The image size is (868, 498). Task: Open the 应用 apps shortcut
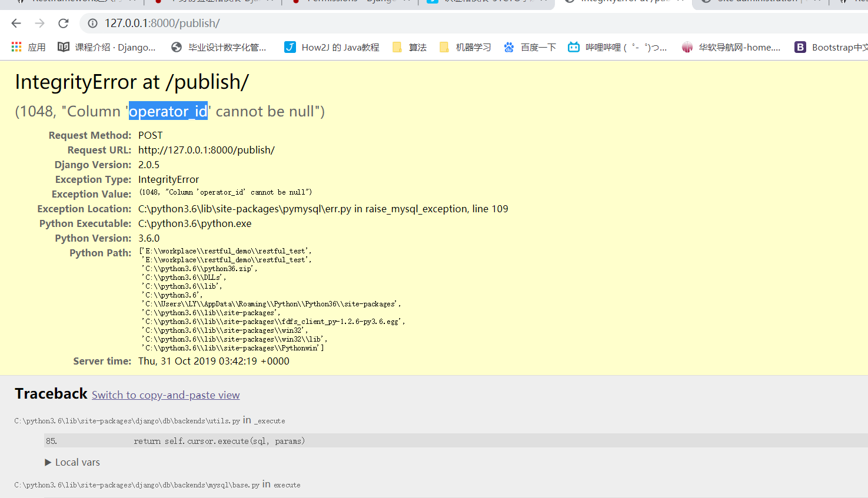28,47
